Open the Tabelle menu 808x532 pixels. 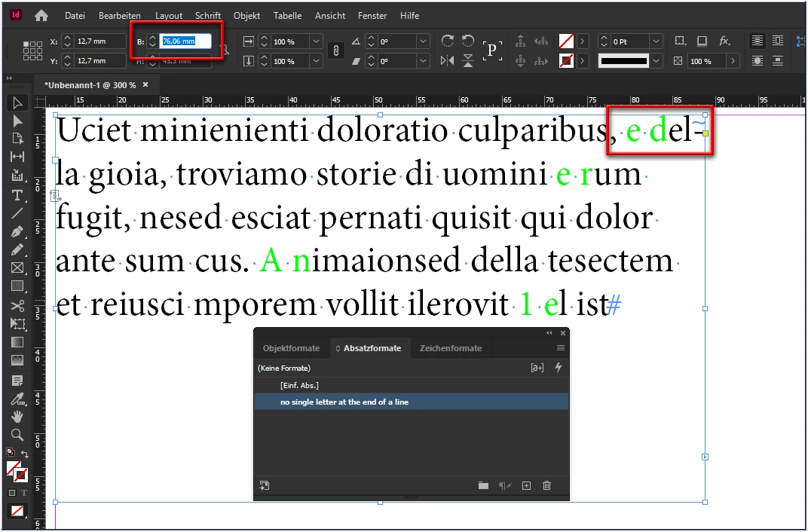(x=287, y=16)
